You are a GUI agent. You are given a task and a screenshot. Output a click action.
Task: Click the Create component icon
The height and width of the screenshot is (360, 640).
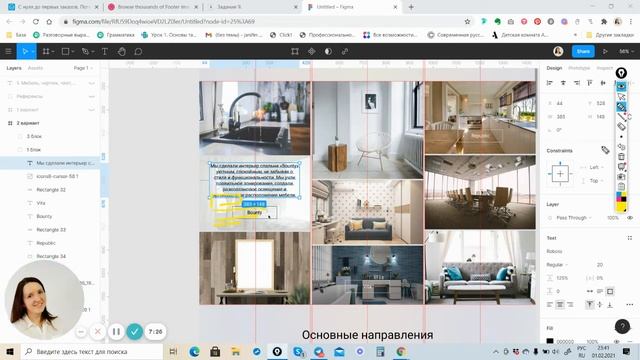pyautogui.click(x=311, y=51)
